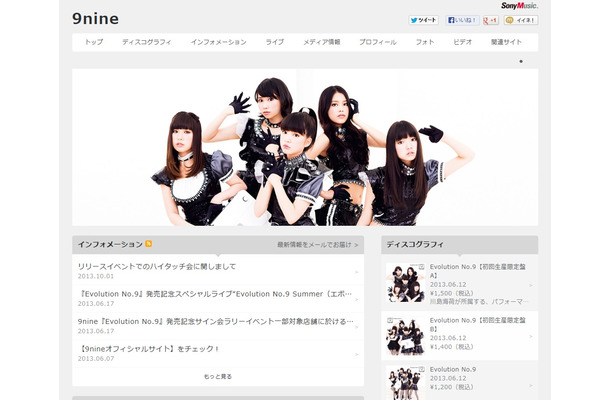Click the plain Evolution No.9 title
Viewport: 610px width, 400px height.
click(x=453, y=369)
